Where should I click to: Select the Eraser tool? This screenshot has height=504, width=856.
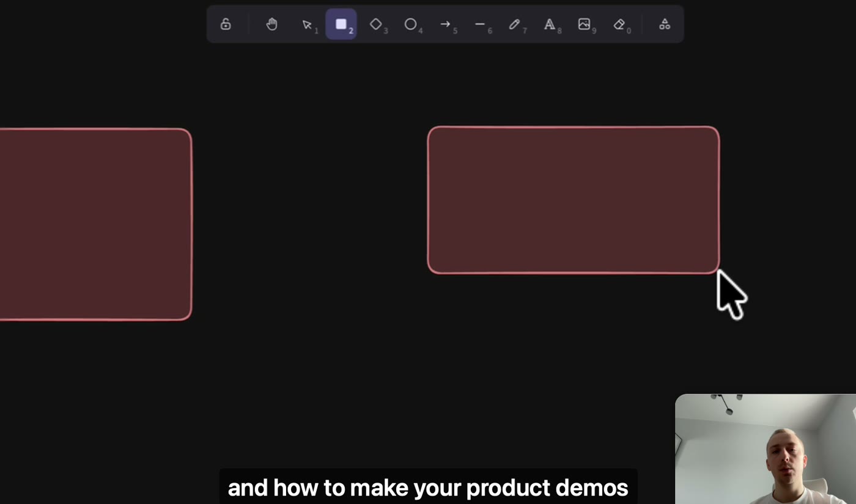point(619,24)
